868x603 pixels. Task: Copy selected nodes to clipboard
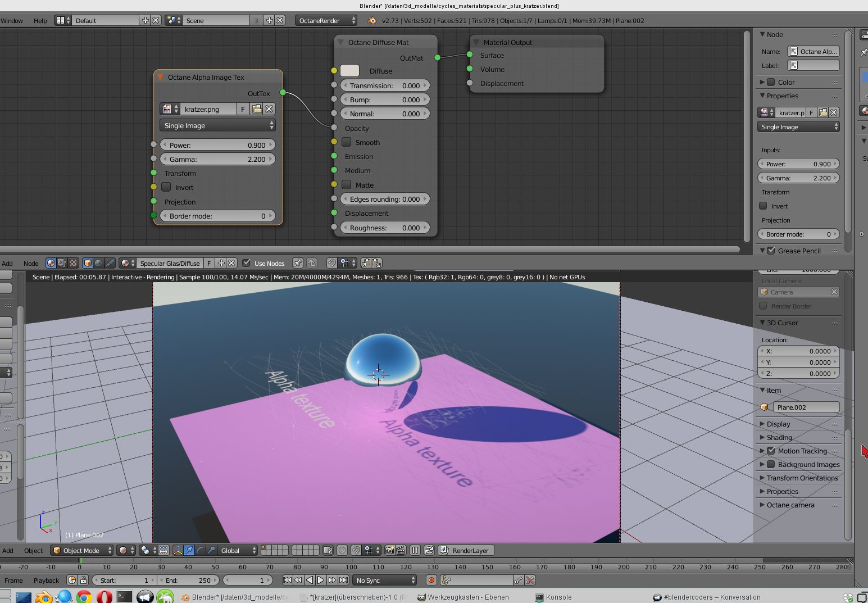point(366,263)
